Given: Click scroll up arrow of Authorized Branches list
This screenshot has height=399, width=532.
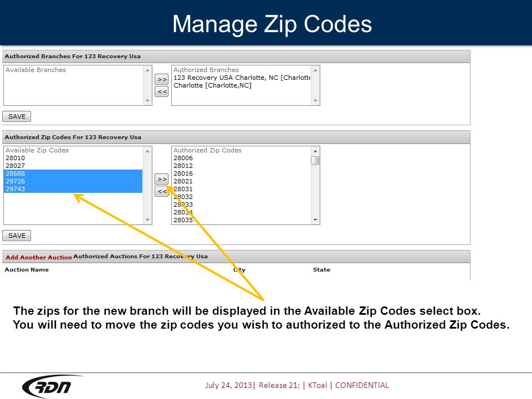Looking at the screenshot, I should (x=315, y=70).
